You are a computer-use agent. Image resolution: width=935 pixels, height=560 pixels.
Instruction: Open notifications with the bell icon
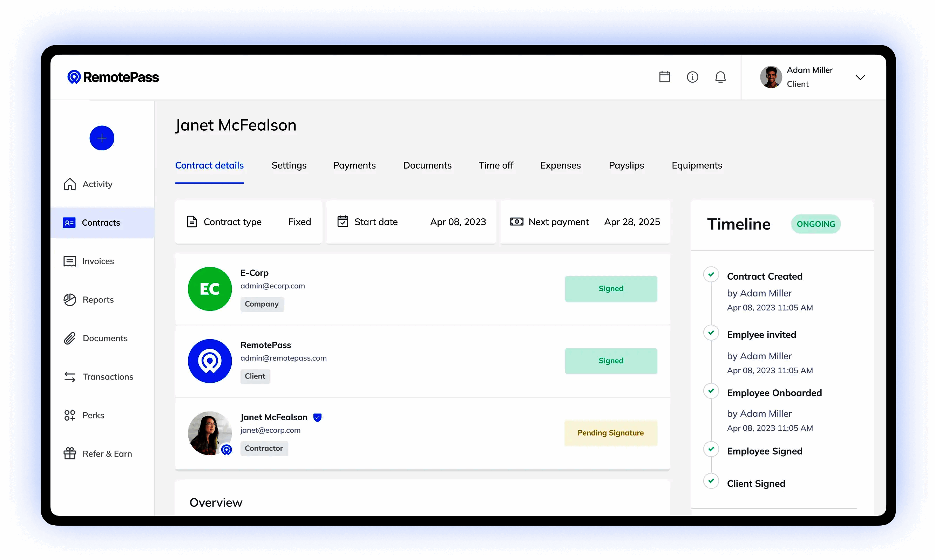tap(720, 77)
